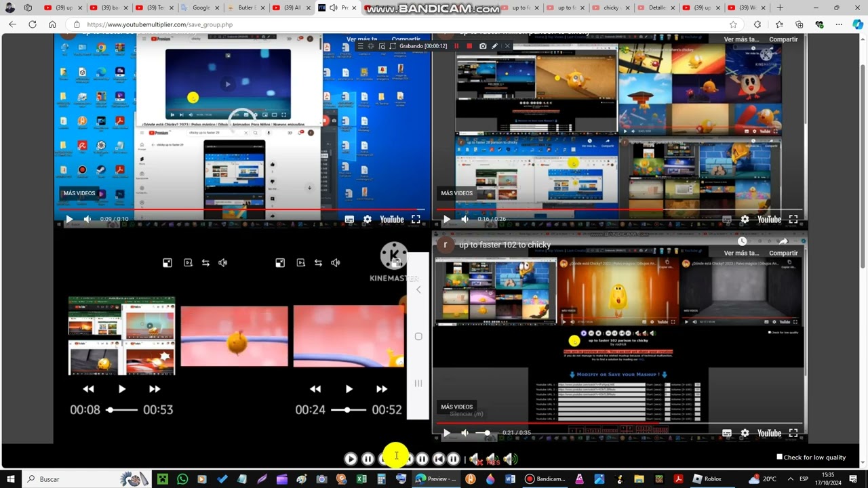This screenshot has width=868, height=488.
Task: Enable "Check for low quality" checkbox
Action: pos(780,457)
